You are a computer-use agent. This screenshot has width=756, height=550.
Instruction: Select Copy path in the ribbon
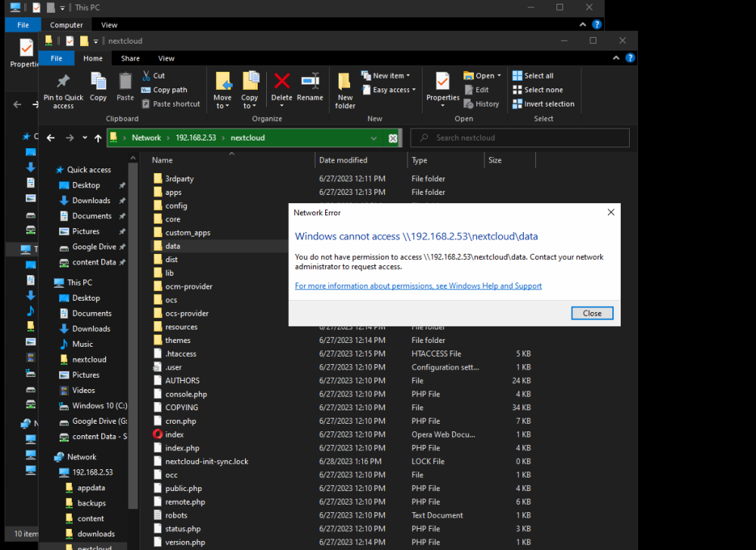(164, 90)
